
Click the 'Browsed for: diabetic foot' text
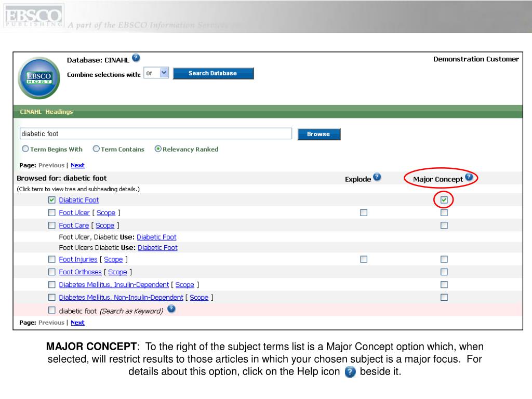[61, 178]
